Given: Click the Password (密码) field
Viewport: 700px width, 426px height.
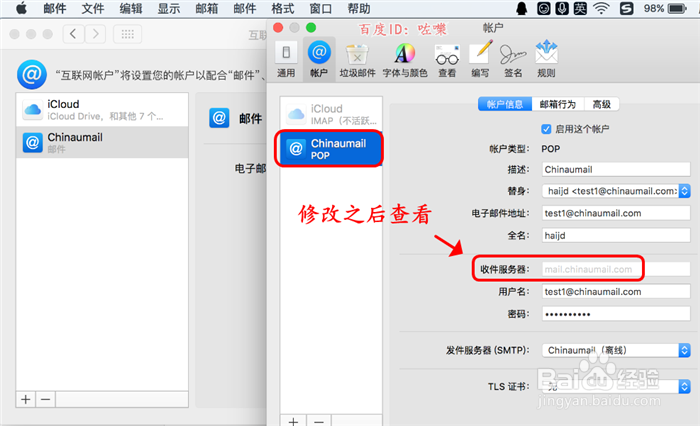Looking at the screenshot, I should point(616,314).
